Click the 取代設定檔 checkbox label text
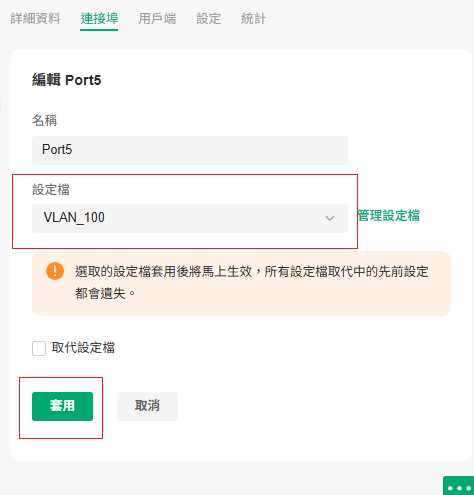The height and width of the screenshot is (495, 474). click(x=83, y=348)
